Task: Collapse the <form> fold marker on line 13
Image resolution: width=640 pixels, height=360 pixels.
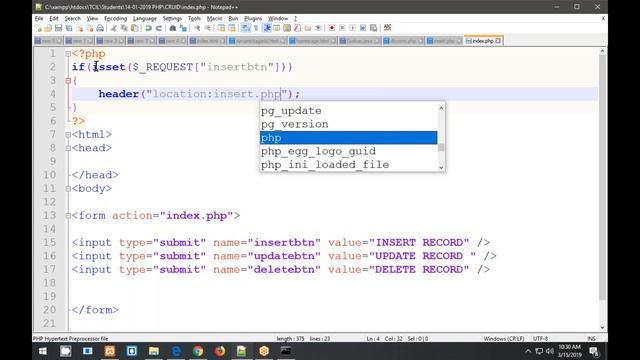Action: [x=68, y=216]
